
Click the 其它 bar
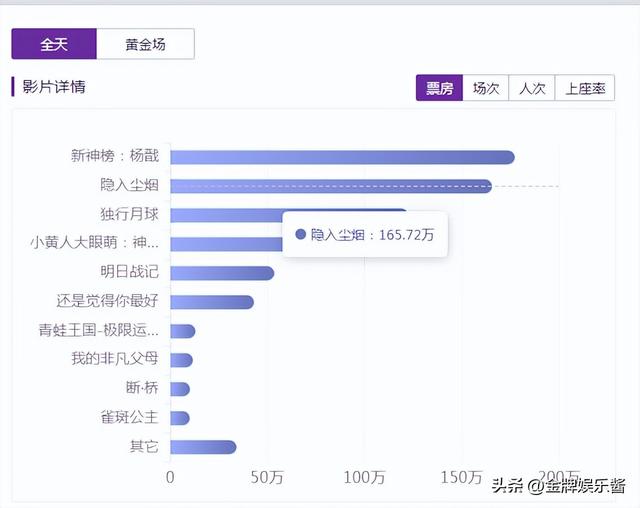[x=203, y=447]
